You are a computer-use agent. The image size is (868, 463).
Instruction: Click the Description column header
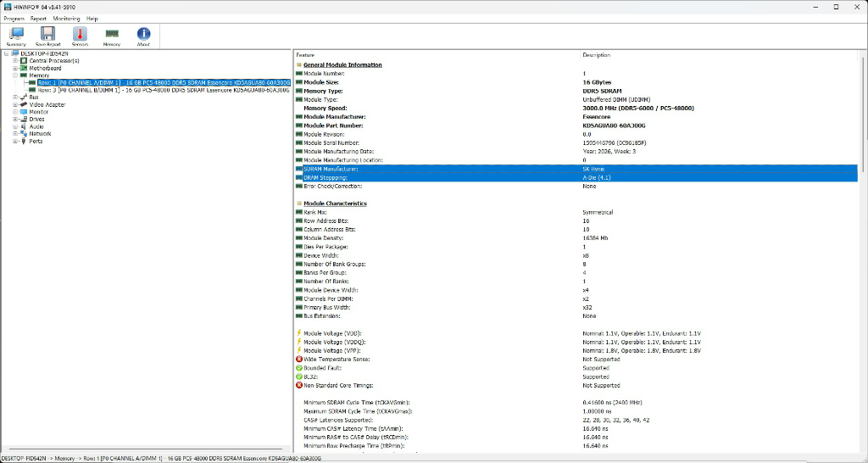click(719, 55)
